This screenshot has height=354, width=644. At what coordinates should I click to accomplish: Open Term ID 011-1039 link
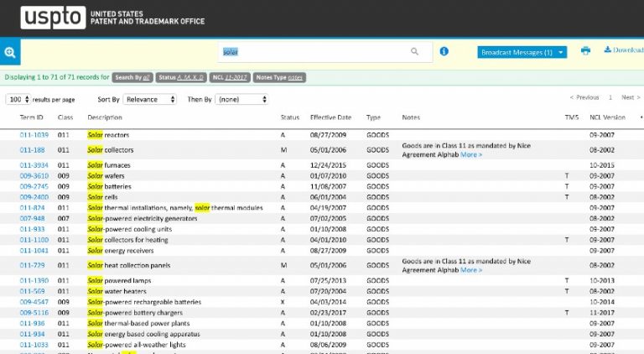34,134
